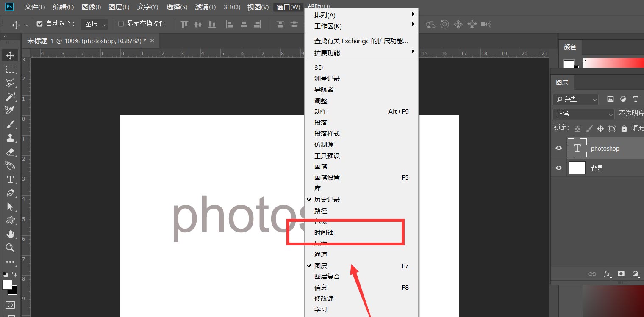Select the Polygonal Lasso tool
Screen dimensions: 644x317
pos(10,83)
